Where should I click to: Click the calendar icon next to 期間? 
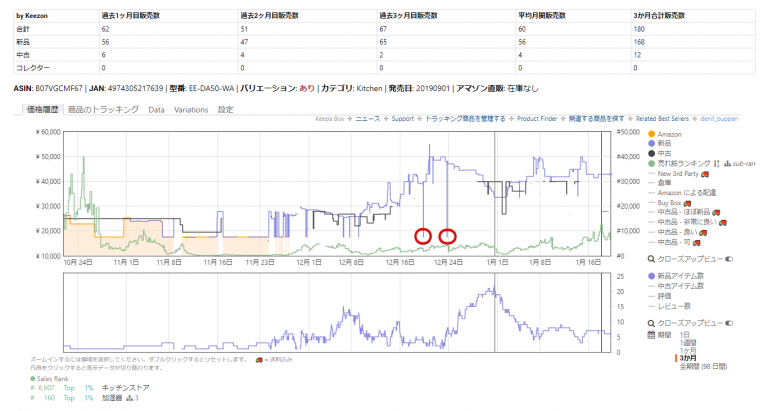(x=652, y=334)
